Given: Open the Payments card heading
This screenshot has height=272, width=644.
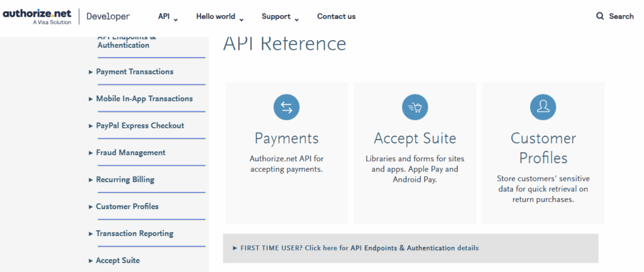Looking at the screenshot, I should click(x=287, y=139).
